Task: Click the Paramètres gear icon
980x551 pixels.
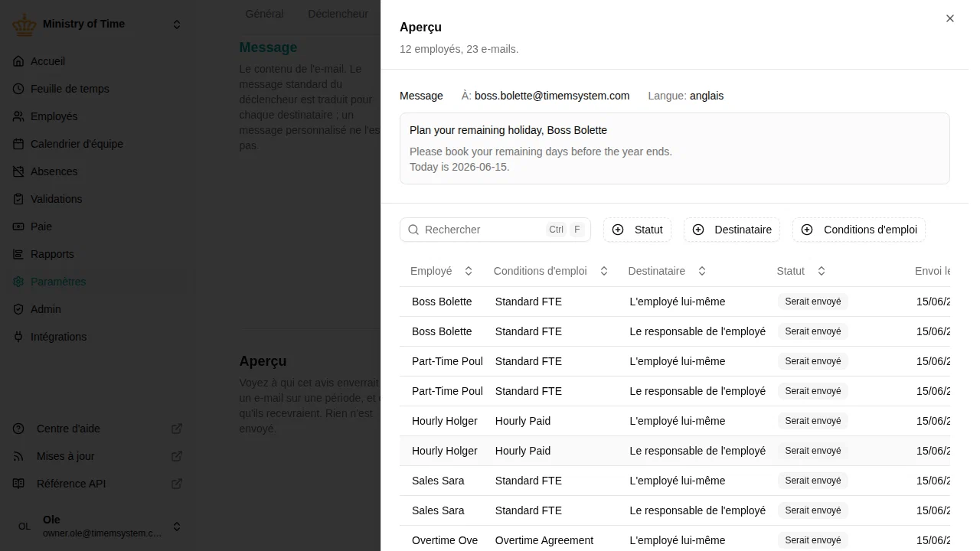Action: (x=18, y=282)
